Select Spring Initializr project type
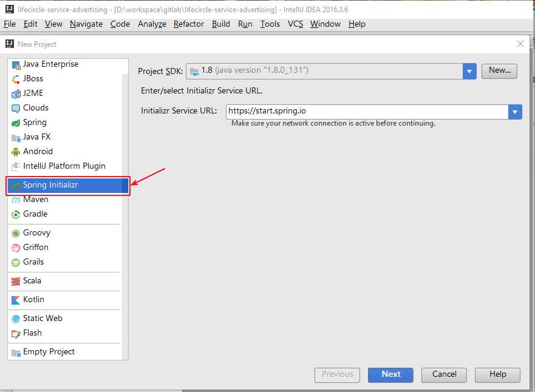 [x=67, y=185]
